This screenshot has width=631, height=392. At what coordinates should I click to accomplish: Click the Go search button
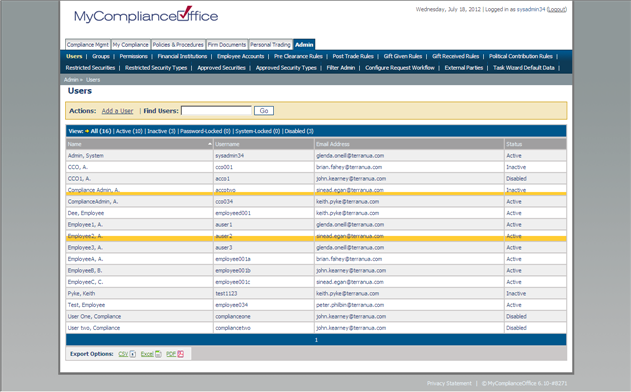tap(264, 111)
